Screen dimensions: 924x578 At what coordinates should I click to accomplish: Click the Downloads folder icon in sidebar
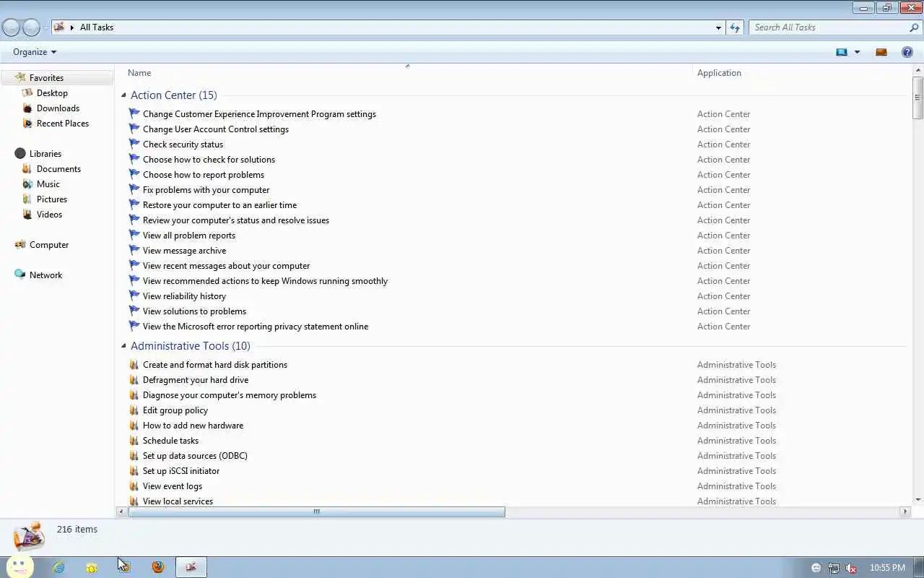pyautogui.click(x=27, y=108)
